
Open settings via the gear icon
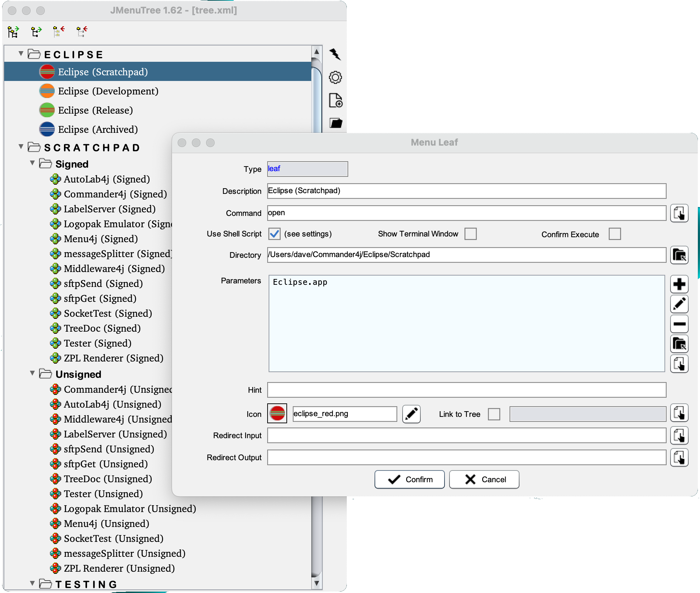[x=335, y=77]
